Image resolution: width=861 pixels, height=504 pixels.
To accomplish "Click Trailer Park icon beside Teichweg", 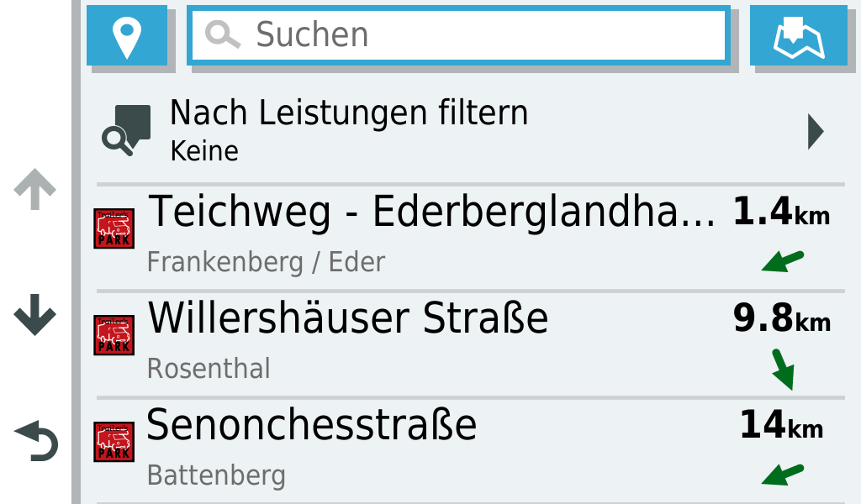I will tap(114, 228).
